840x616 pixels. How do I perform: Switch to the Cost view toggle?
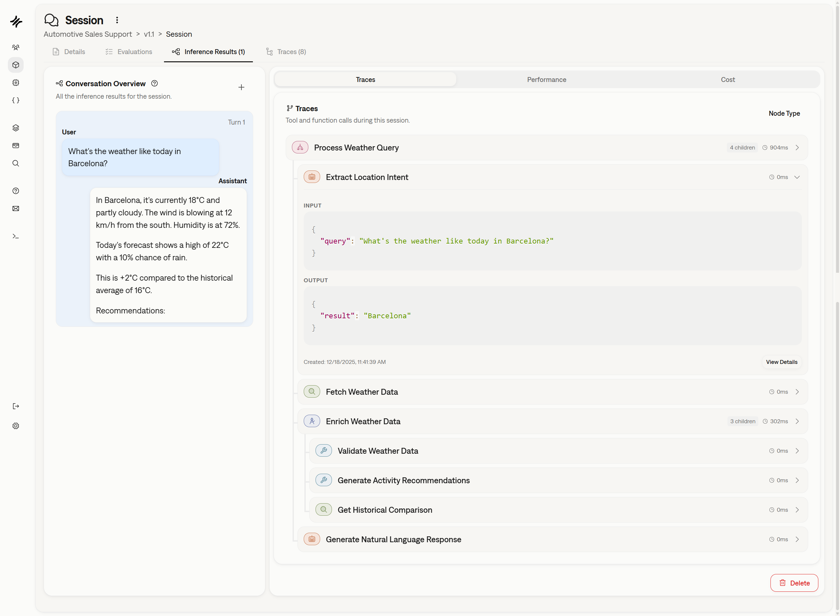click(x=727, y=79)
